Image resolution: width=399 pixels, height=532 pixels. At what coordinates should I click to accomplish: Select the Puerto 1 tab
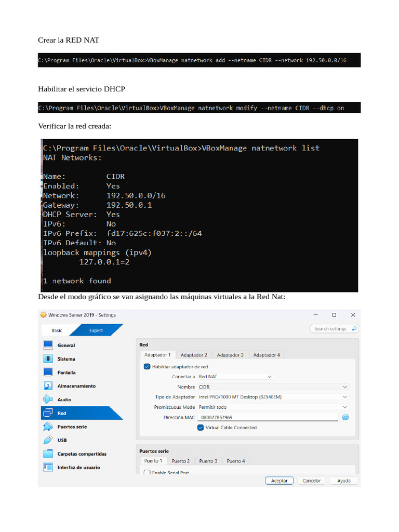(153, 461)
